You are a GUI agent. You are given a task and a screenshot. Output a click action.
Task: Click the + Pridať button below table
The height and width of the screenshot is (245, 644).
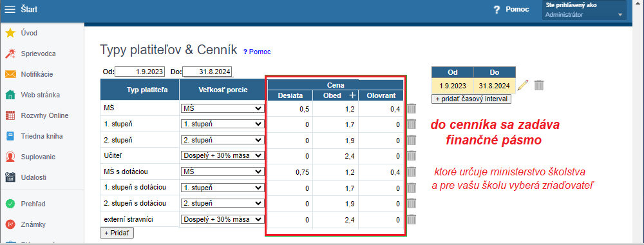pyautogui.click(x=117, y=233)
